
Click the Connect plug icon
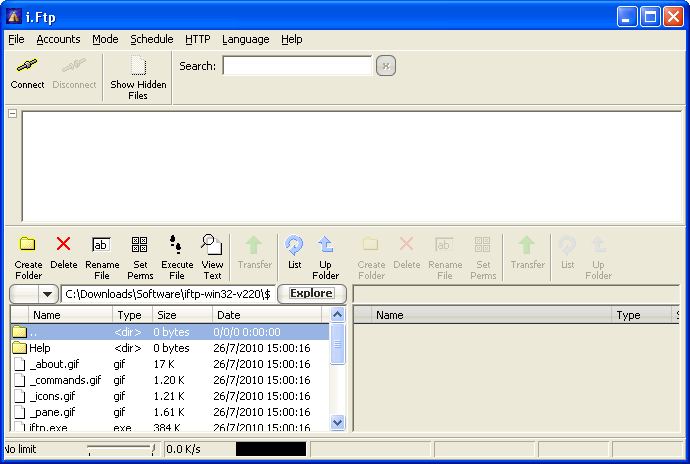pos(27,66)
